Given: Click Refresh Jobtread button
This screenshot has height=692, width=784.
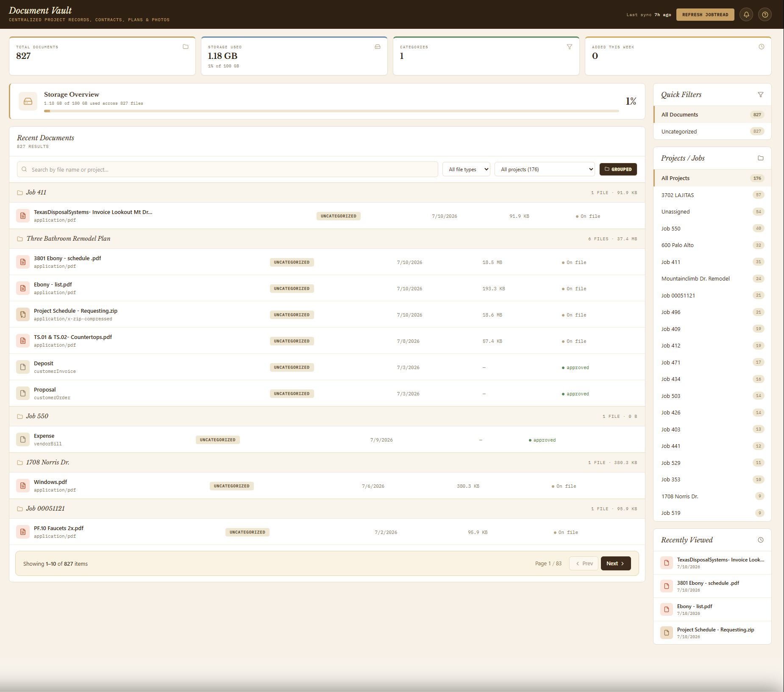Looking at the screenshot, I should 705,14.
